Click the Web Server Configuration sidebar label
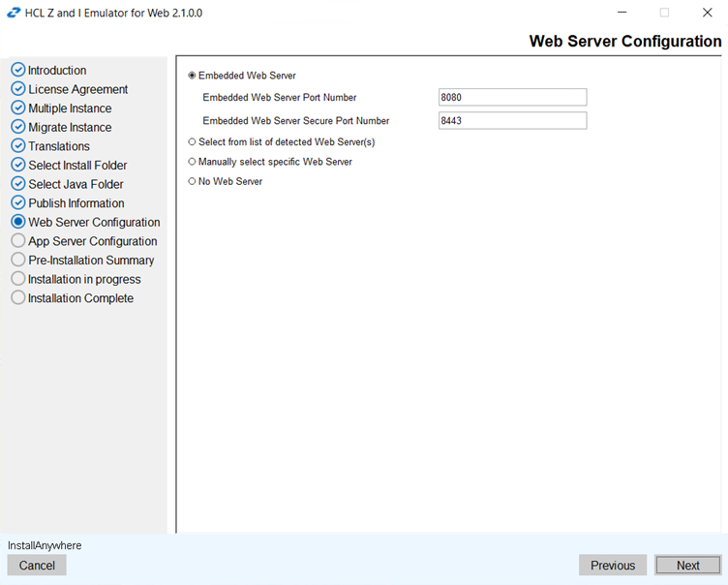 [x=94, y=222]
